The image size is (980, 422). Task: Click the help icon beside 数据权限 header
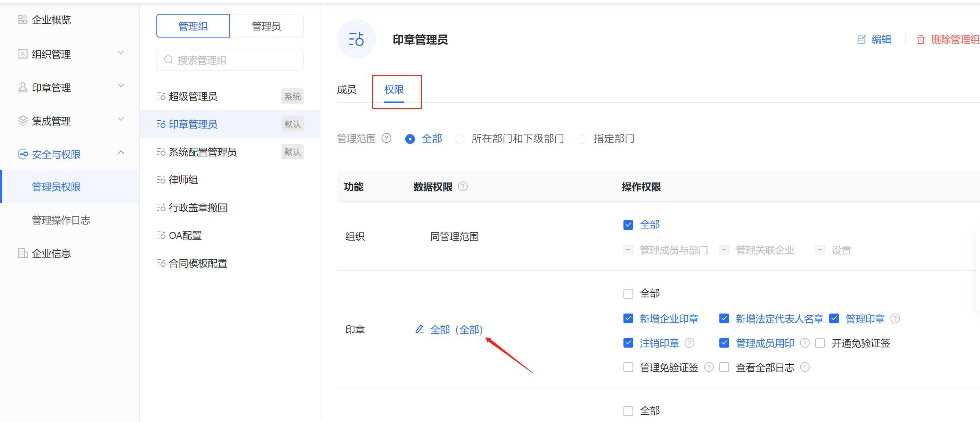463,186
